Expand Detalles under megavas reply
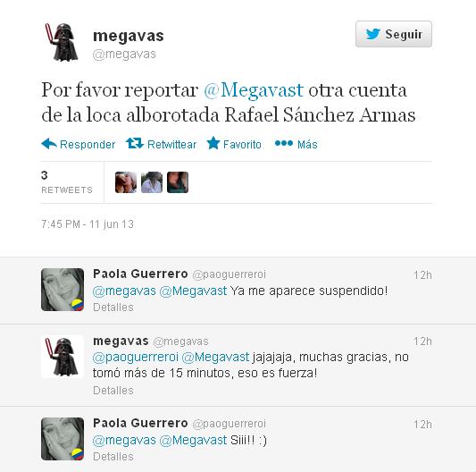The image size is (476, 472). (113, 391)
